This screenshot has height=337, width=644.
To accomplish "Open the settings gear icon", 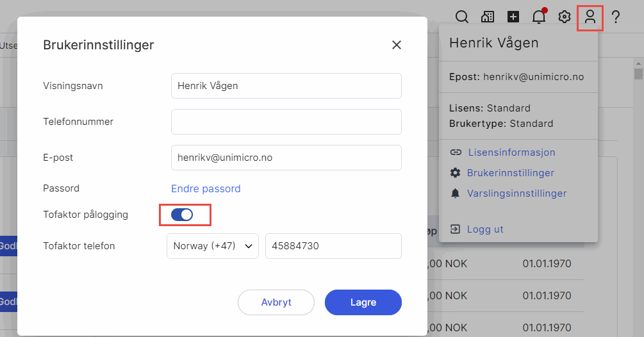I will pos(565,17).
